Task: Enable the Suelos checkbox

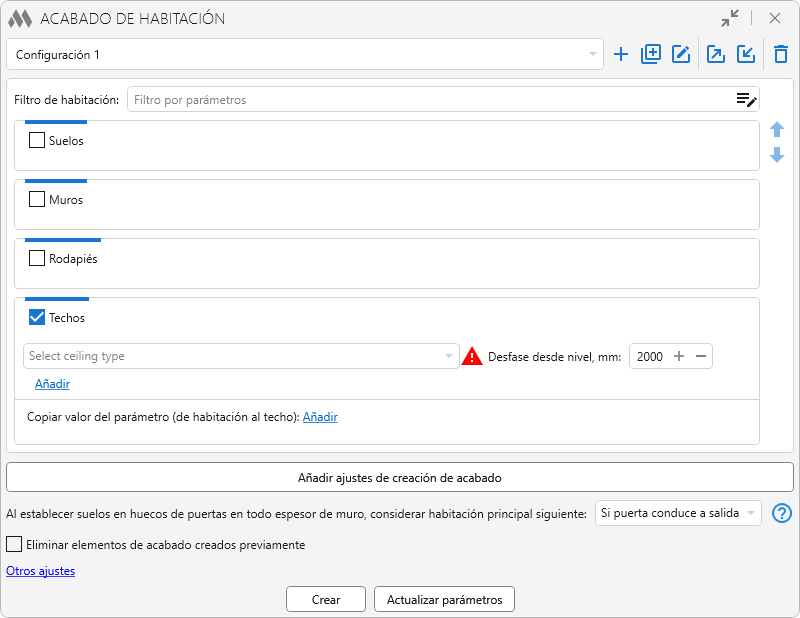Action: point(37,141)
